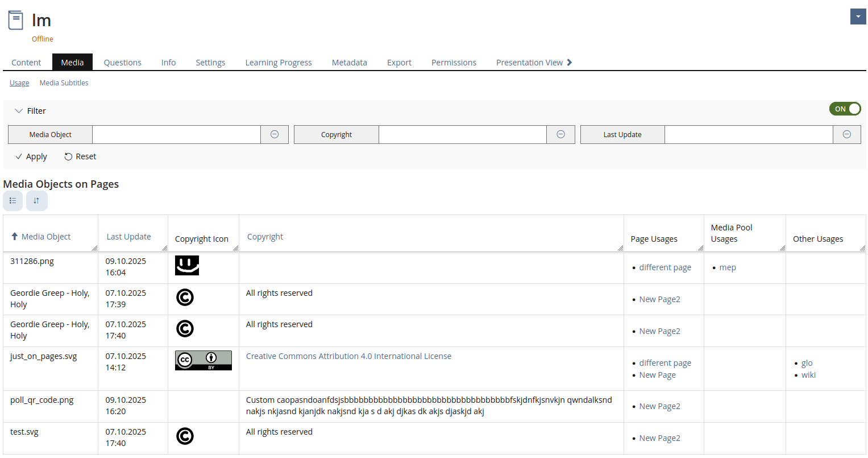The image size is (868, 458).
Task: Open the Creative Commons Attribution 4.0 link
Action: [x=348, y=357]
